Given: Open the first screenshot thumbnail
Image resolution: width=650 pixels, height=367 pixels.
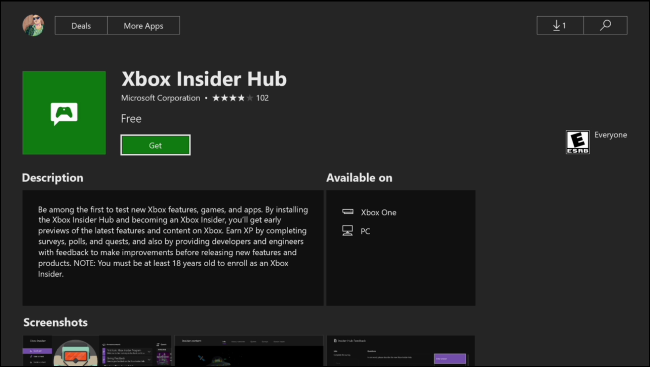Looking at the screenshot, I should tap(97, 351).
